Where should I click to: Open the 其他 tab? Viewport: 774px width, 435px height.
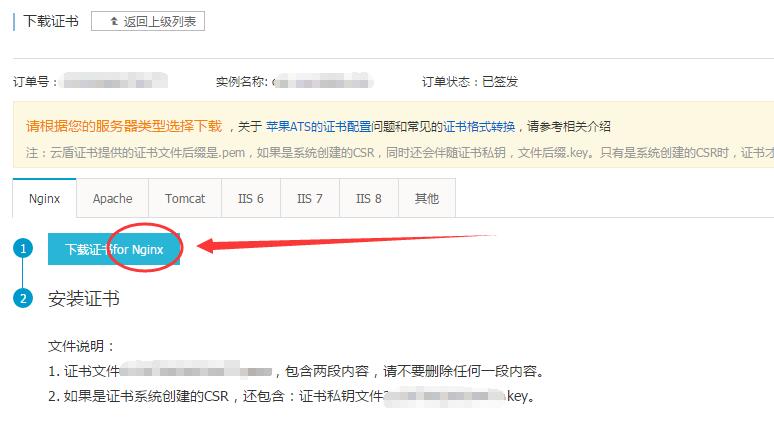427,198
